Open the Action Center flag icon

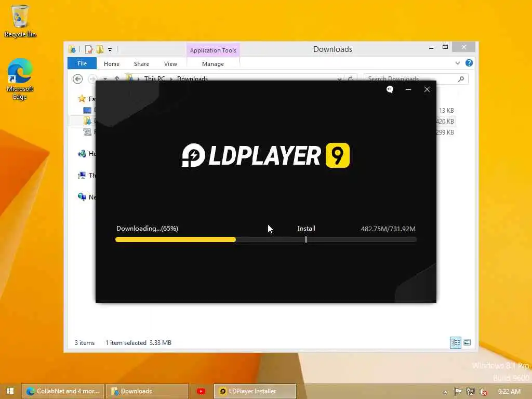point(458,392)
